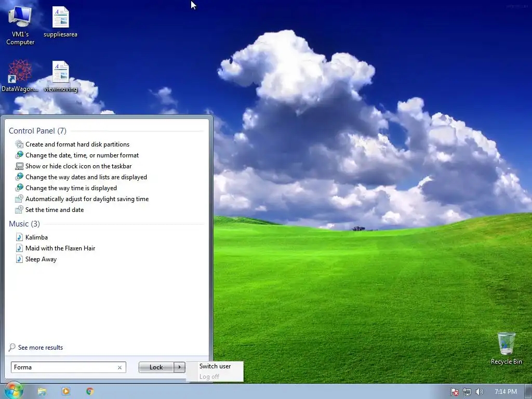Launch Windows Media Player from the taskbar

(x=66, y=391)
